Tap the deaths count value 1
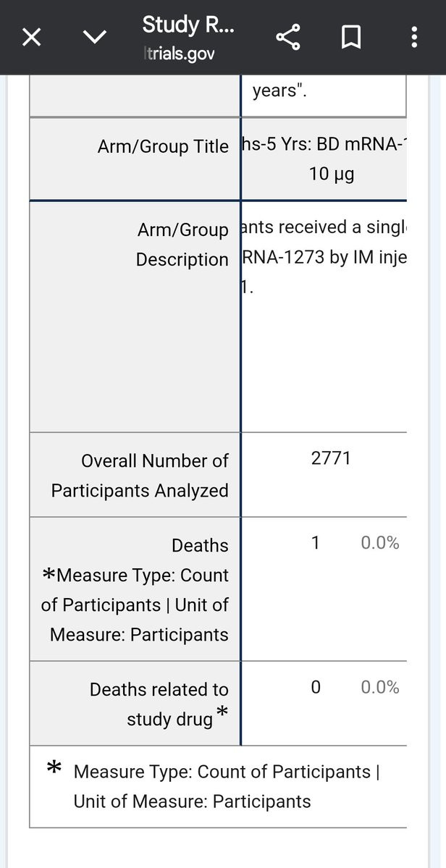This screenshot has height=868, width=446. [x=315, y=543]
